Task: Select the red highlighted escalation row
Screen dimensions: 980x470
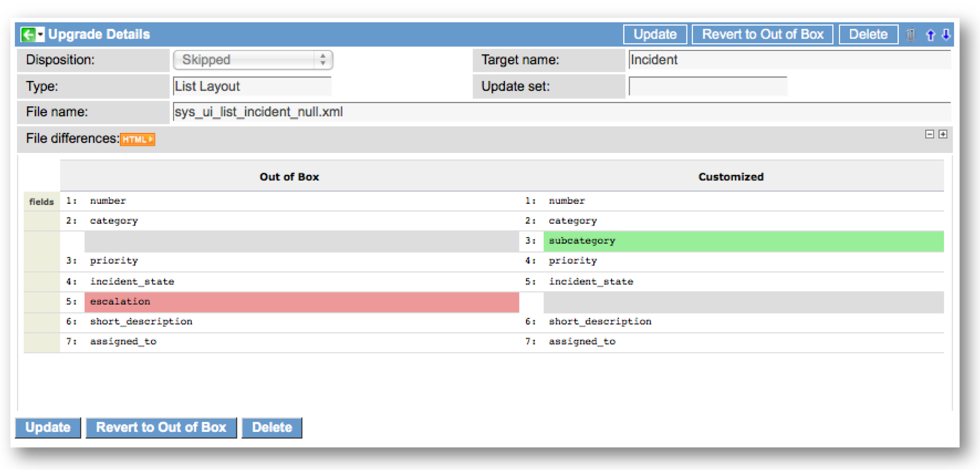Action: coord(302,302)
